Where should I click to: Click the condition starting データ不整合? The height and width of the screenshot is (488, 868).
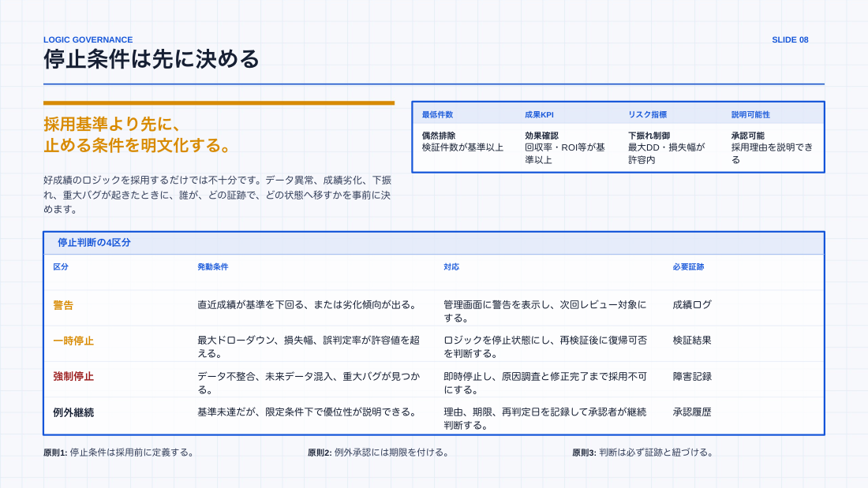[309, 383]
